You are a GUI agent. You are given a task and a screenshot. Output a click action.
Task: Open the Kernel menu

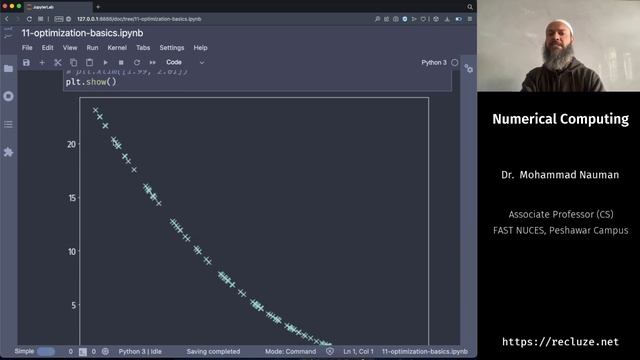pyautogui.click(x=117, y=48)
